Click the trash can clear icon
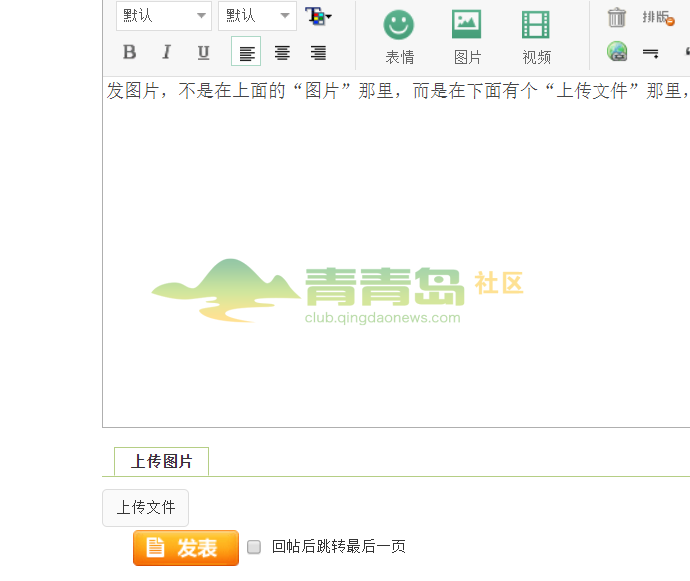This screenshot has width=690, height=581. 617,18
